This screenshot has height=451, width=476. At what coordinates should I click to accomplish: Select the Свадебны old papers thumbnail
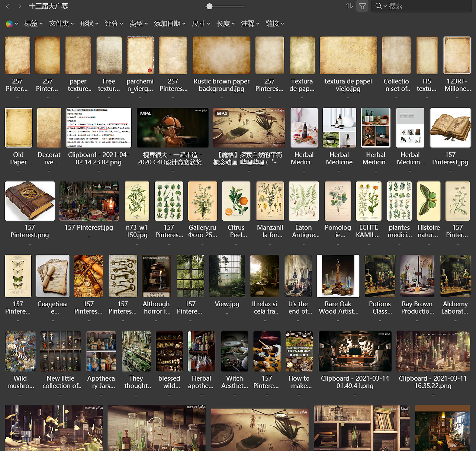coord(53,276)
